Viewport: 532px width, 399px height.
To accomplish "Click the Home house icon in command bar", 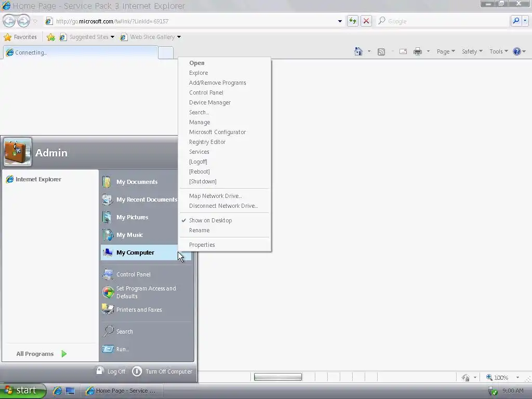I will [x=358, y=51].
